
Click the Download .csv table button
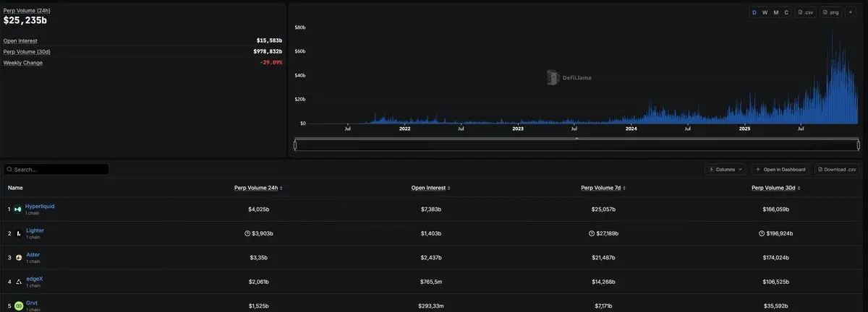coord(838,170)
